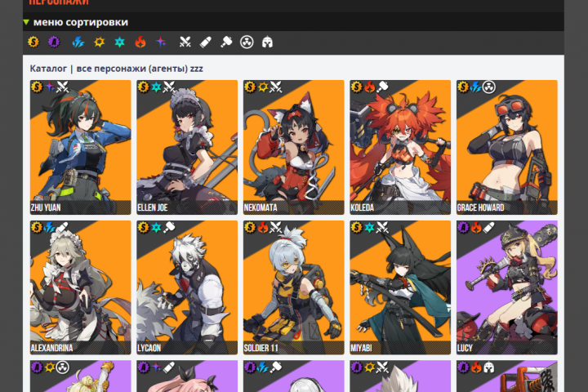The height and width of the screenshot is (392, 588).
Task: Filter by Ether attribute in sort bar
Action: (x=161, y=42)
